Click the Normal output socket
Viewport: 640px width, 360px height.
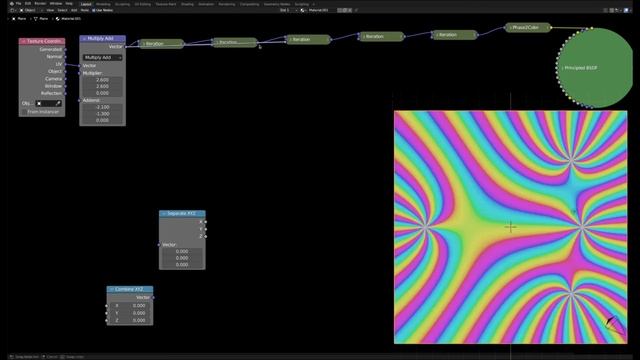coord(65,57)
